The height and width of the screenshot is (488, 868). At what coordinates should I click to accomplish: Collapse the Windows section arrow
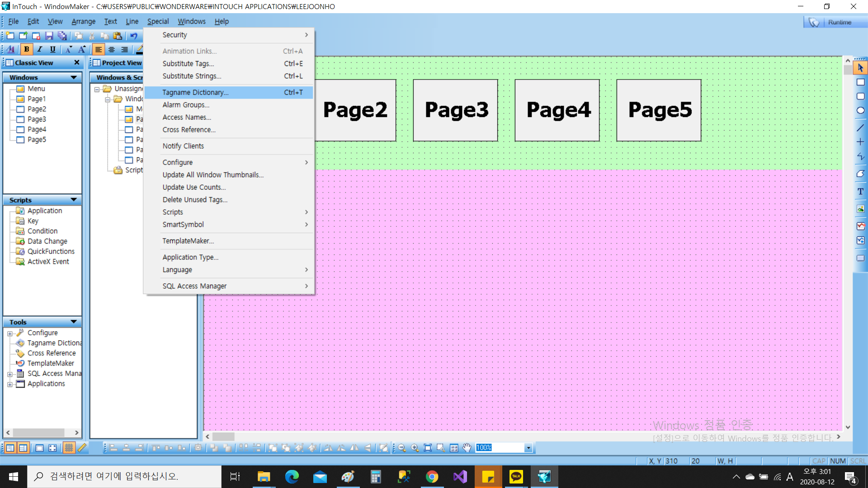[74, 77]
